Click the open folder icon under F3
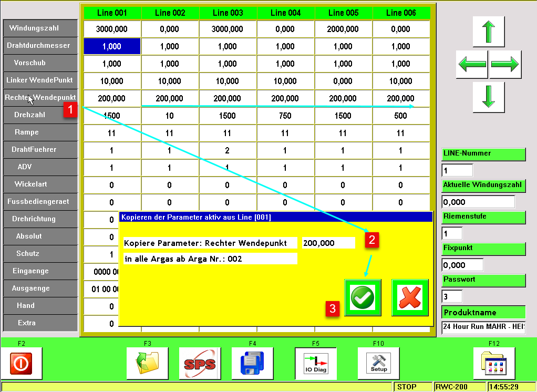 click(x=148, y=363)
